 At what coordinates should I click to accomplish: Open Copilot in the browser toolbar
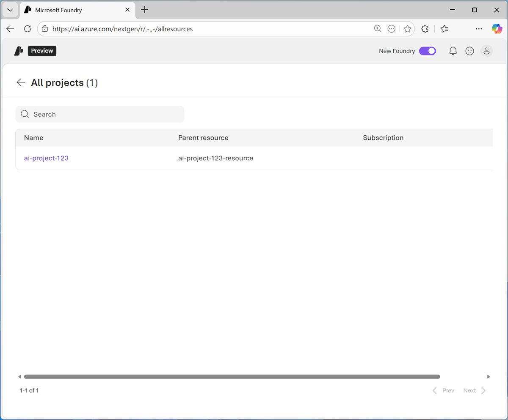coord(497,29)
